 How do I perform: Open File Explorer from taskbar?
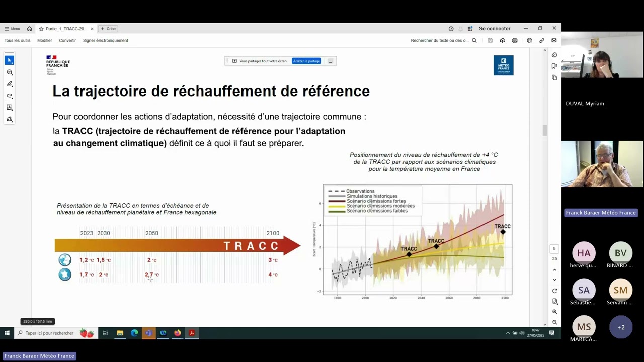[120, 333]
